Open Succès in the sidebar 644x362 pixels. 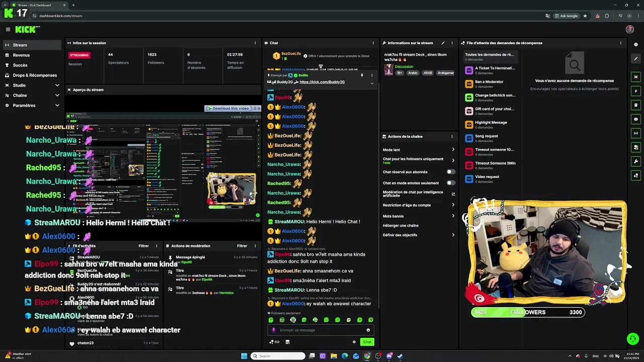click(x=32, y=65)
